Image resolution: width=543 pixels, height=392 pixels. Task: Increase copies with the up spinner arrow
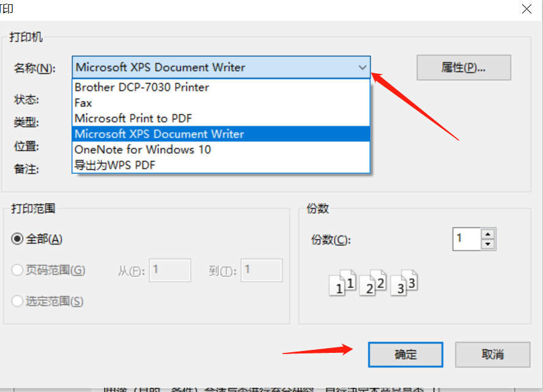pos(488,234)
